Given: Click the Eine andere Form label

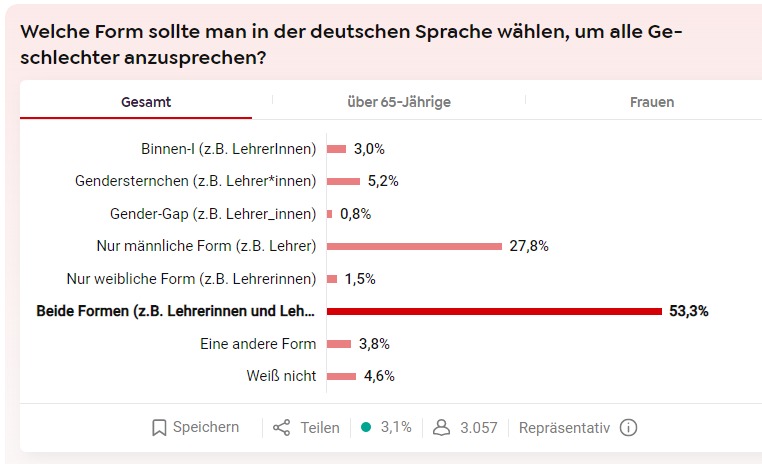Looking at the screenshot, I should 258,343.
